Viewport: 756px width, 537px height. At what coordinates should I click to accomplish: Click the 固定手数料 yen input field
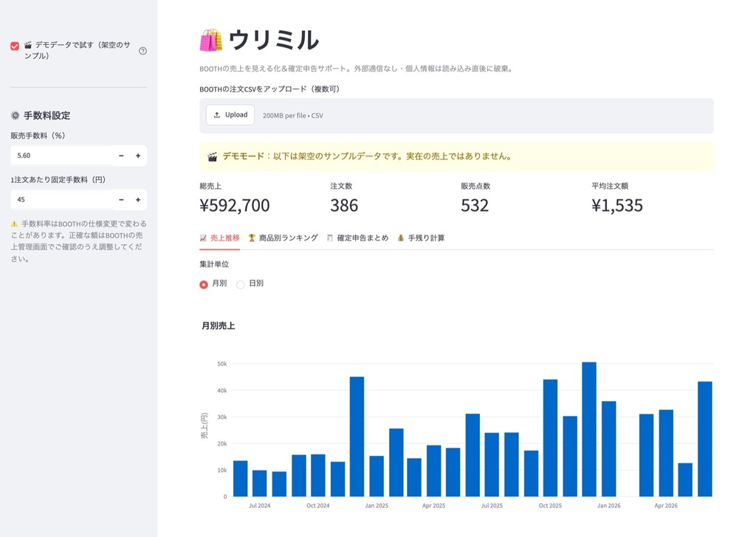(x=62, y=199)
